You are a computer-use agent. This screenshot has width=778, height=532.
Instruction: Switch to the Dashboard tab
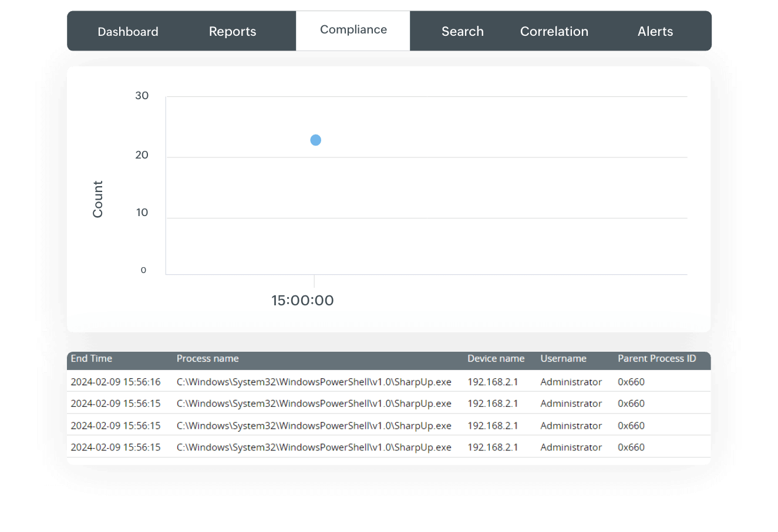[128, 31]
